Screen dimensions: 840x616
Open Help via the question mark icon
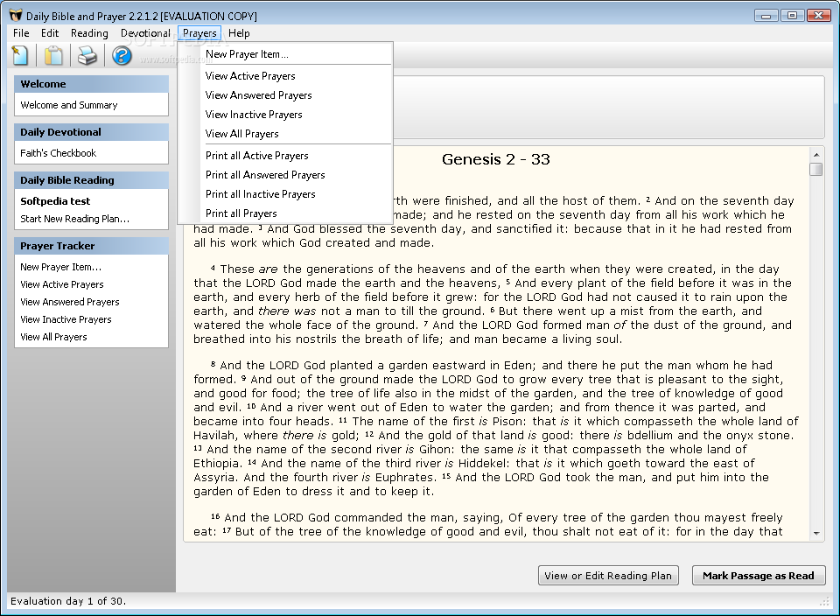pos(122,55)
